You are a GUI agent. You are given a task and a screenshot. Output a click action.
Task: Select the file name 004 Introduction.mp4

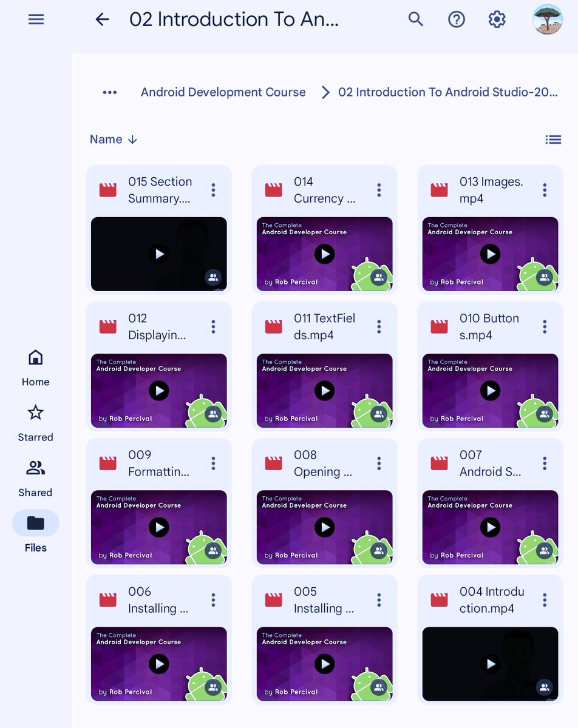[x=492, y=600]
